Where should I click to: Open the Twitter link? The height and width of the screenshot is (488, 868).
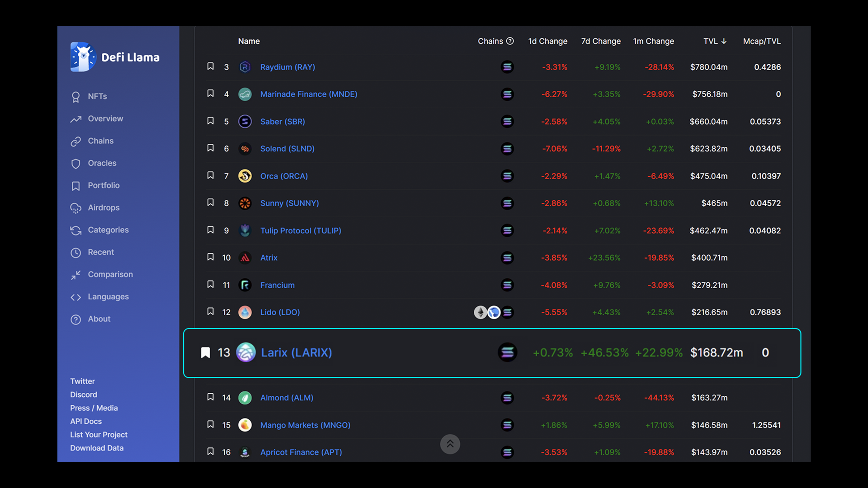coord(82,381)
